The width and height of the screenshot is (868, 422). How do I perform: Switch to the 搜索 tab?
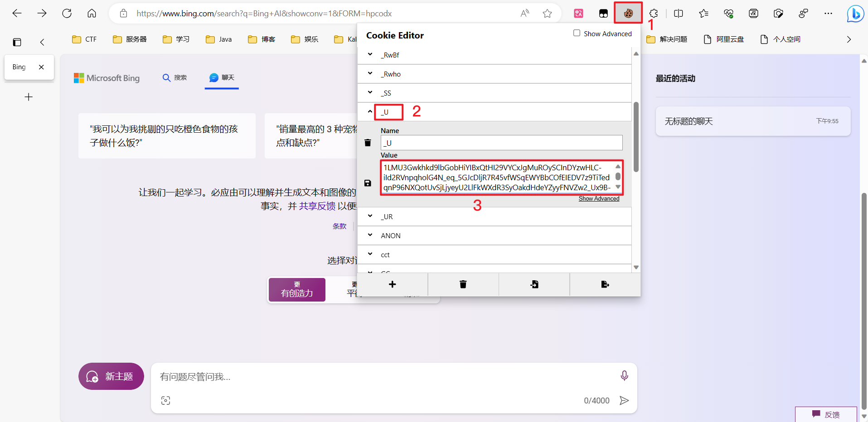tap(175, 78)
